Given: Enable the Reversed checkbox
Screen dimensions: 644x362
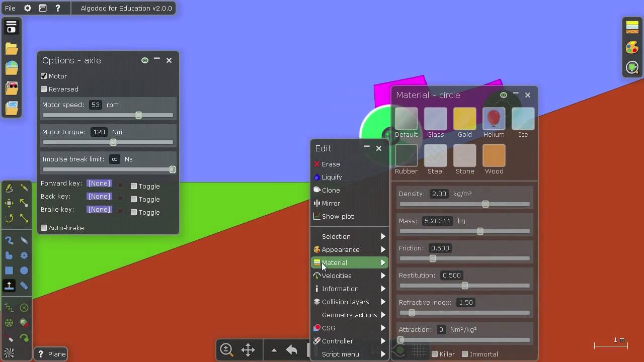Looking at the screenshot, I should [x=44, y=89].
